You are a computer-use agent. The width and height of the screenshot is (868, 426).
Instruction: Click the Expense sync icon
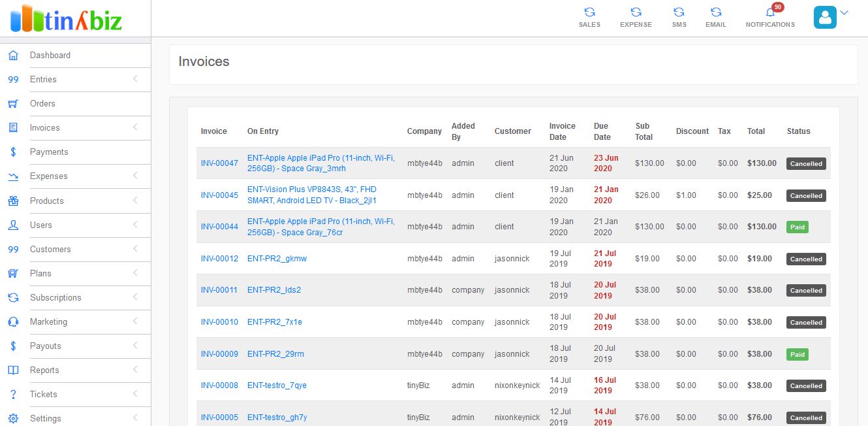coord(636,12)
